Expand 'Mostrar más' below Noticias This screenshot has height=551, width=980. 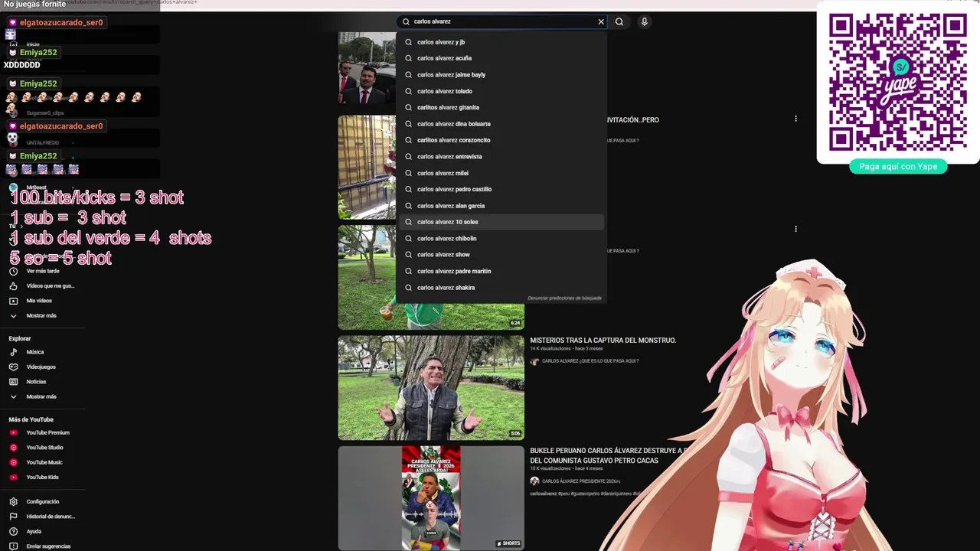pos(41,397)
